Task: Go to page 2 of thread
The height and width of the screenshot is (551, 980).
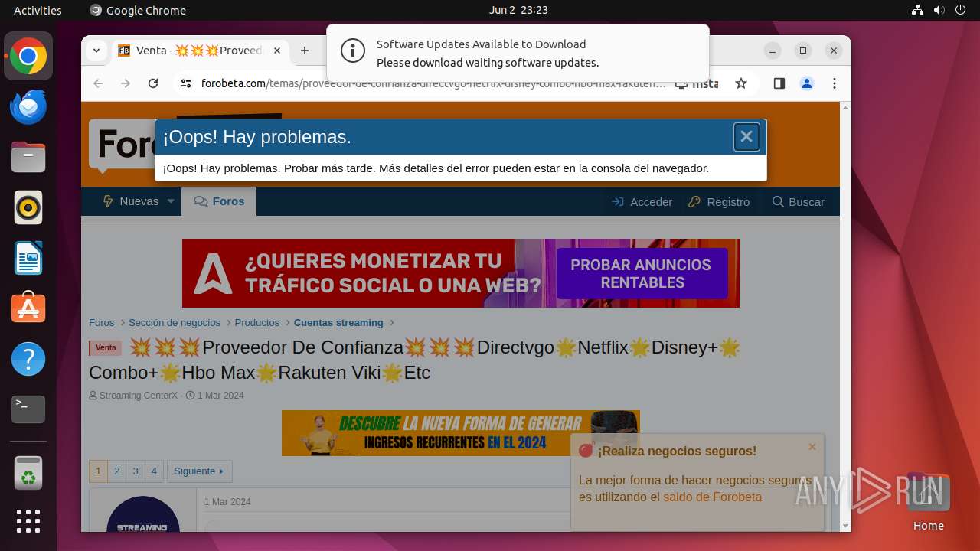Action: (x=116, y=471)
